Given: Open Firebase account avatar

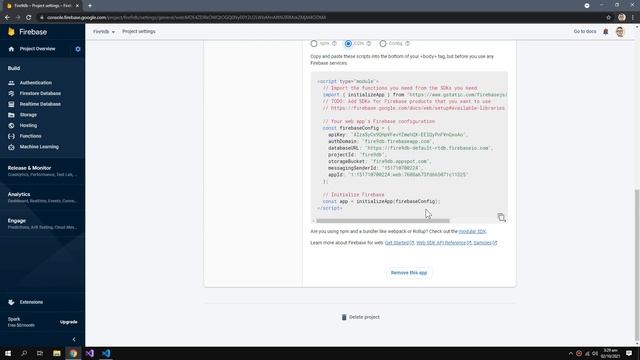Looking at the screenshot, I should [x=620, y=31].
